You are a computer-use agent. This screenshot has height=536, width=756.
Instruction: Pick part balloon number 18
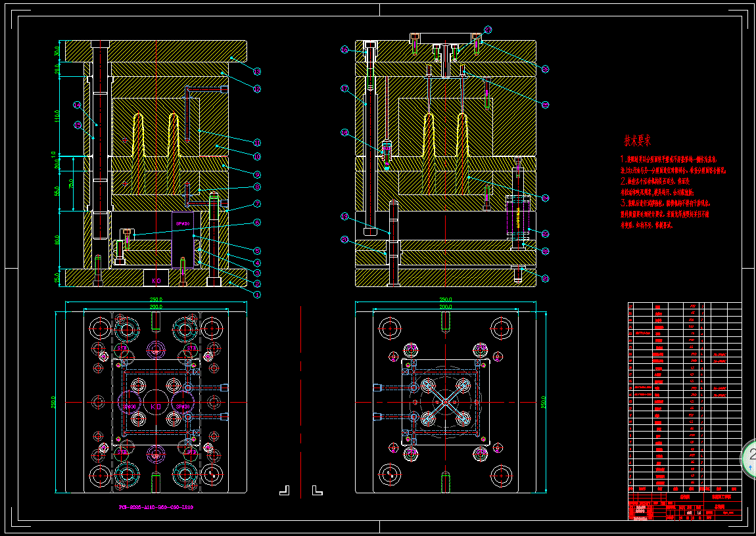(344, 133)
